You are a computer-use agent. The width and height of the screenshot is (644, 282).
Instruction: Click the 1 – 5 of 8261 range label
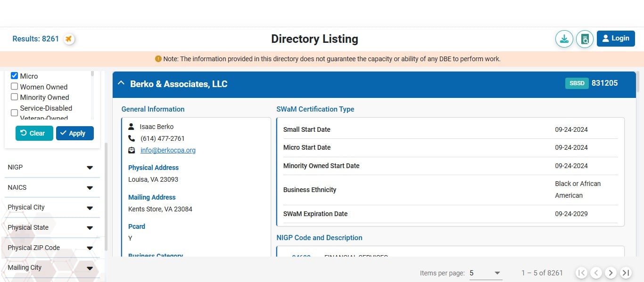542,273
